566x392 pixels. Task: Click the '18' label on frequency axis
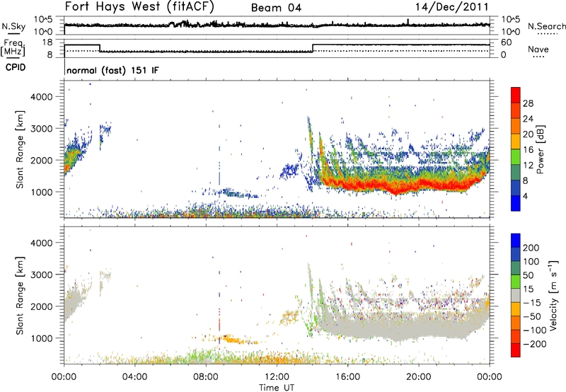pyautogui.click(x=47, y=42)
